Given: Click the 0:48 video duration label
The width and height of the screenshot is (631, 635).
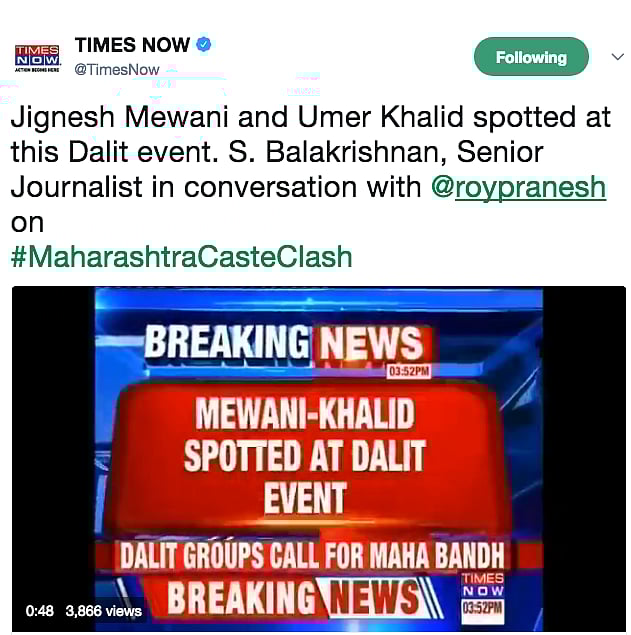Looking at the screenshot, I should coord(39,610).
